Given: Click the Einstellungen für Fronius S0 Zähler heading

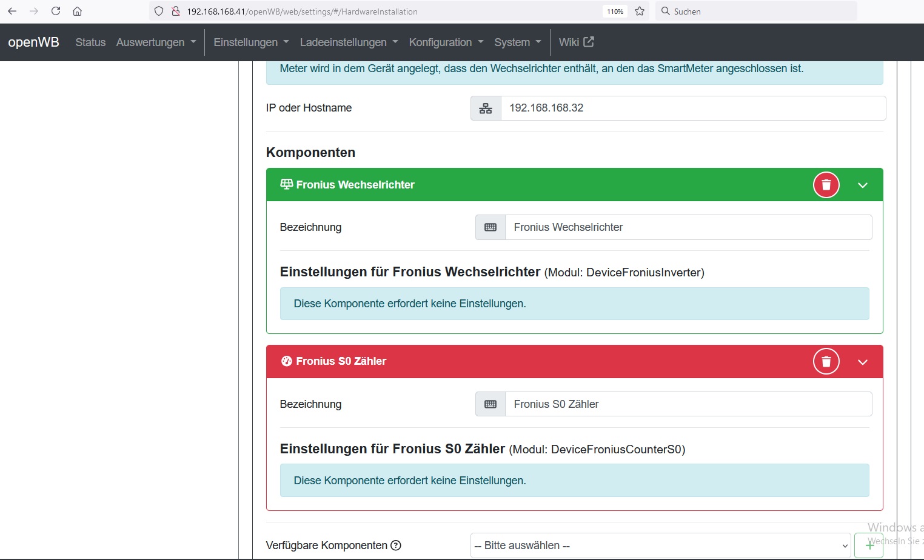Looking at the screenshot, I should click(392, 448).
